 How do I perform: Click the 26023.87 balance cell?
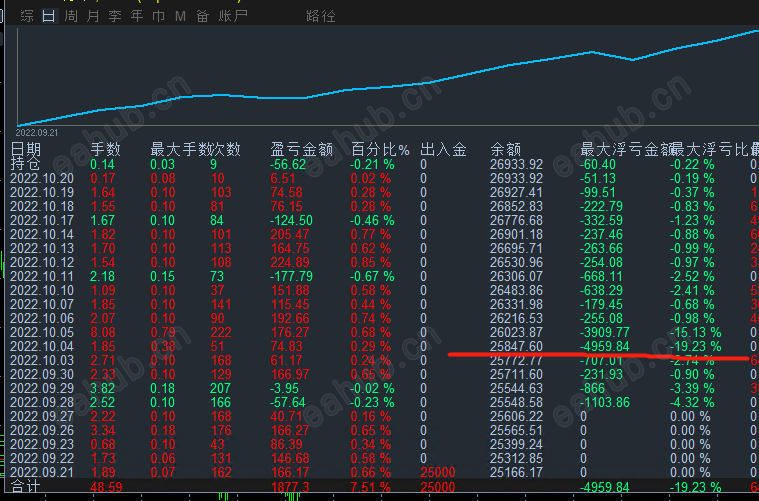point(516,333)
